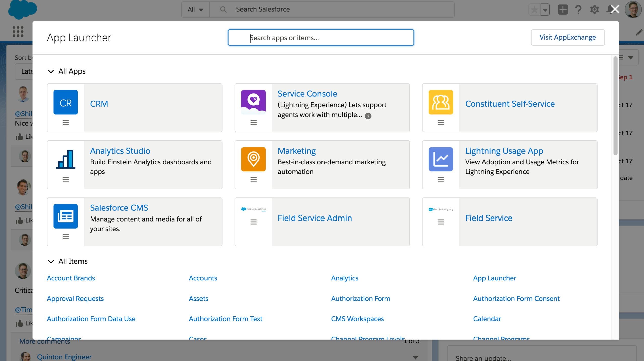Image resolution: width=644 pixels, height=361 pixels.
Task: Collapse the All Items section
Action: click(51, 262)
